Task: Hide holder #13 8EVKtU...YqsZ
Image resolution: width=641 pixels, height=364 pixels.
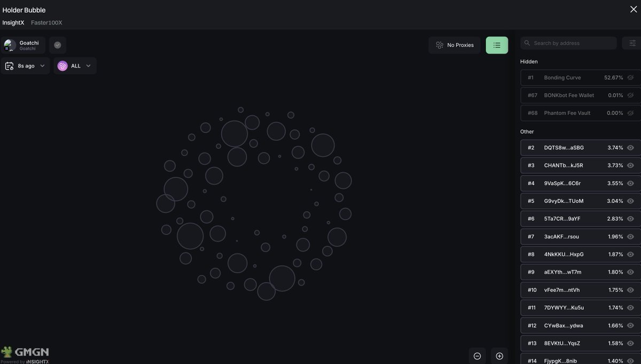Action: click(630, 343)
